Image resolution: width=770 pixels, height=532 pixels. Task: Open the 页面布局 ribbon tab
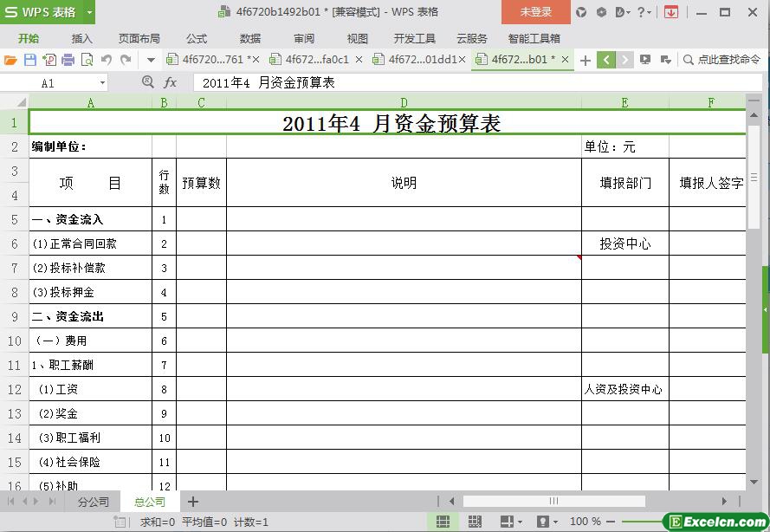(139, 38)
